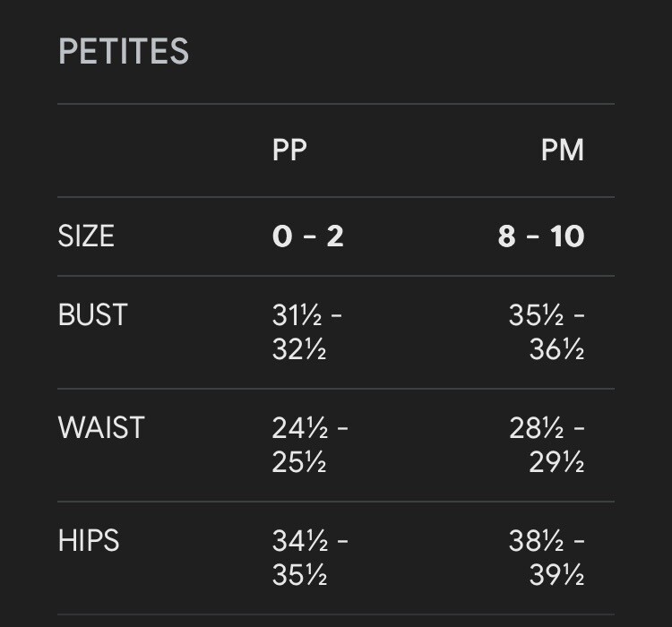The height and width of the screenshot is (627, 672).
Task: Select the HIPS row label
Action: pos(89,540)
